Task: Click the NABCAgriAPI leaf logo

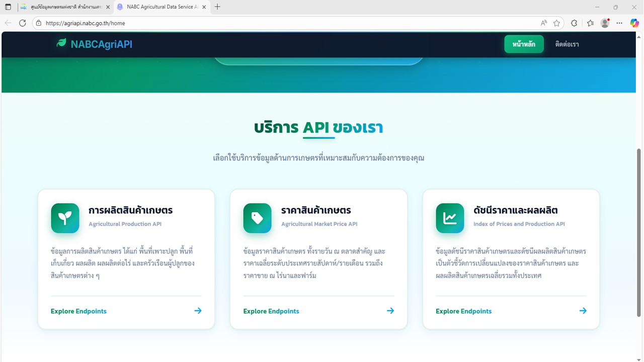Action: (61, 43)
